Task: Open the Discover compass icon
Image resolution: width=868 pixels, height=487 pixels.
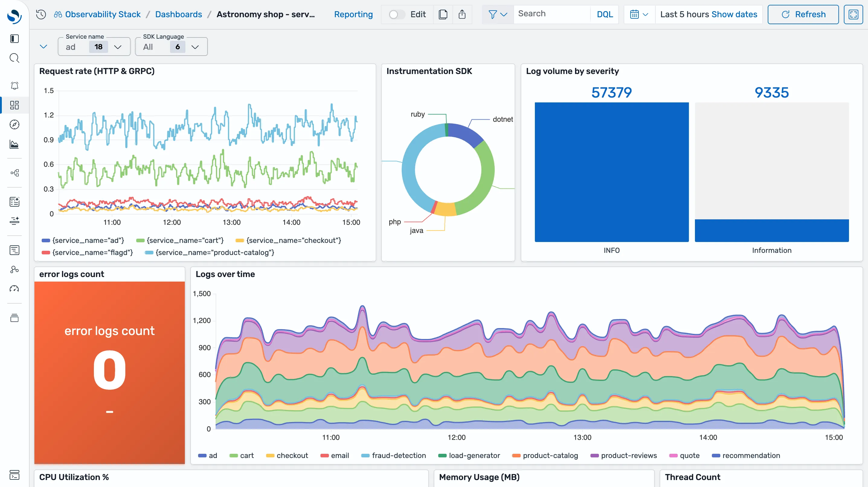Action: (x=14, y=125)
